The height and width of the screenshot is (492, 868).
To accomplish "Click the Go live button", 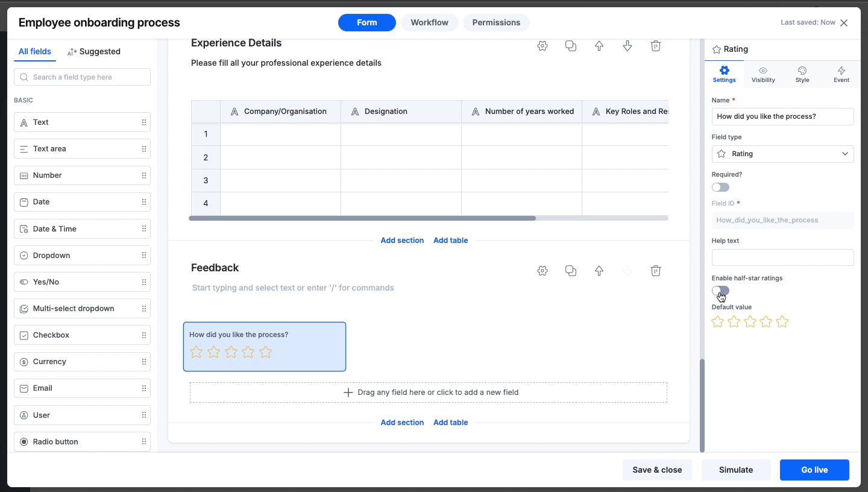I will [814, 470].
